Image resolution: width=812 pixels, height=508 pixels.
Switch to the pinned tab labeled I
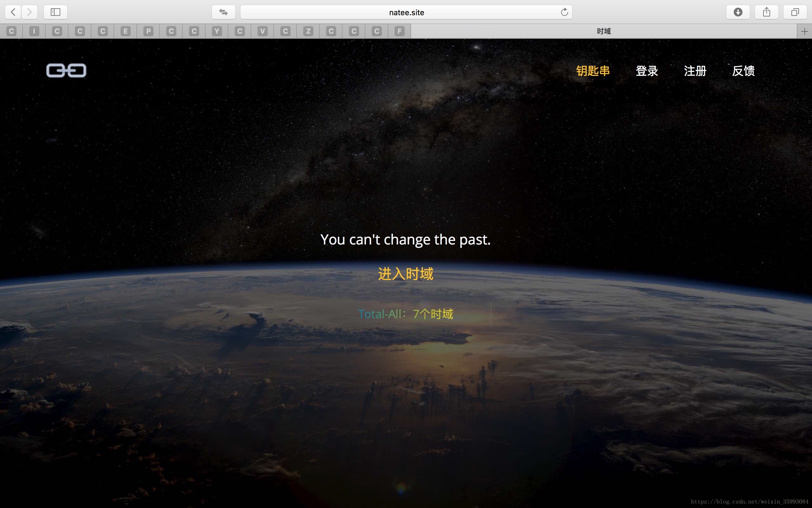coord(34,31)
